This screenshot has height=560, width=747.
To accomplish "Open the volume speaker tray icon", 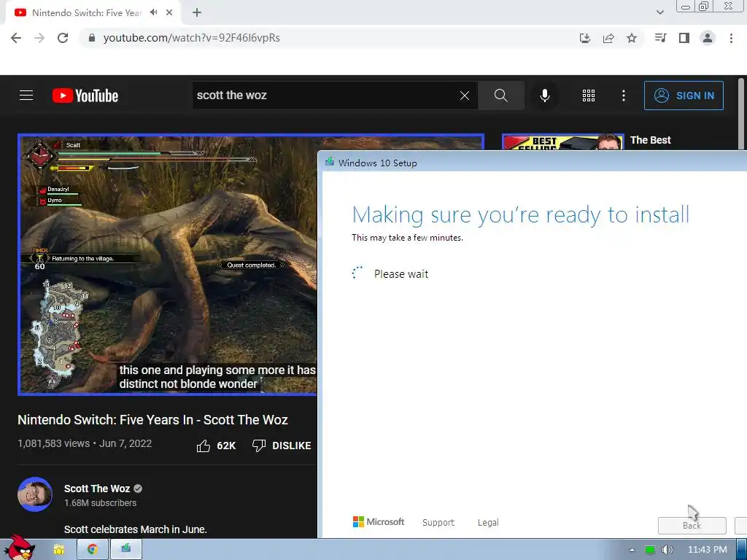I will (x=667, y=550).
